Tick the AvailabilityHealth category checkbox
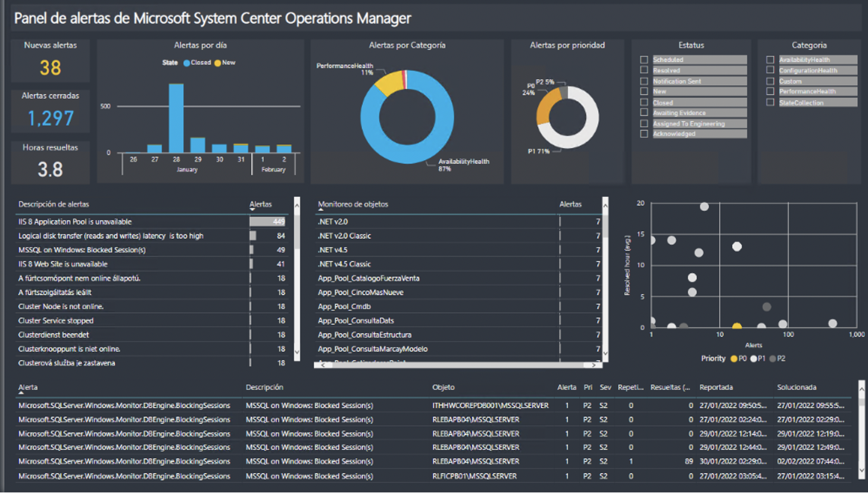 [770, 60]
